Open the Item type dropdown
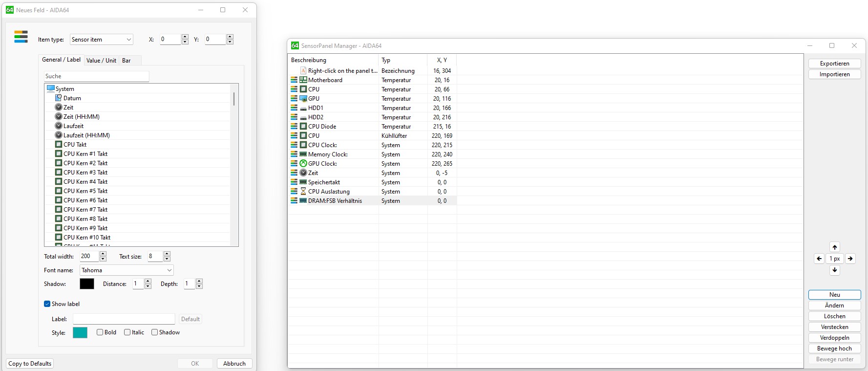Viewport: 868px width, 371px height. (x=102, y=40)
